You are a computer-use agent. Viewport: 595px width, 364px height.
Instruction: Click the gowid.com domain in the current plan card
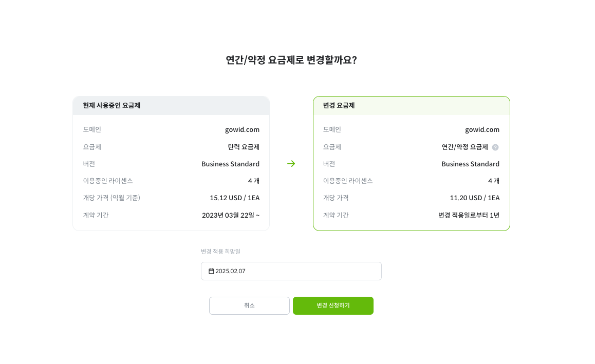pos(242,129)
